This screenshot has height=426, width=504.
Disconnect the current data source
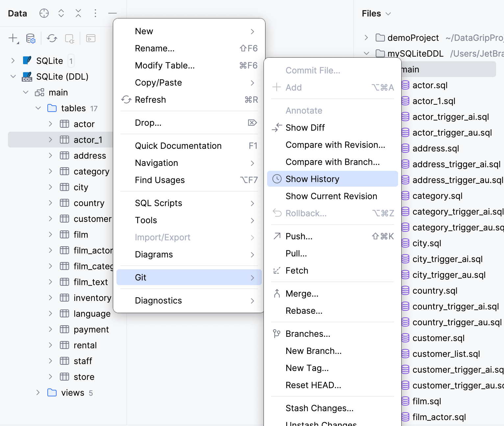[69, 38]
